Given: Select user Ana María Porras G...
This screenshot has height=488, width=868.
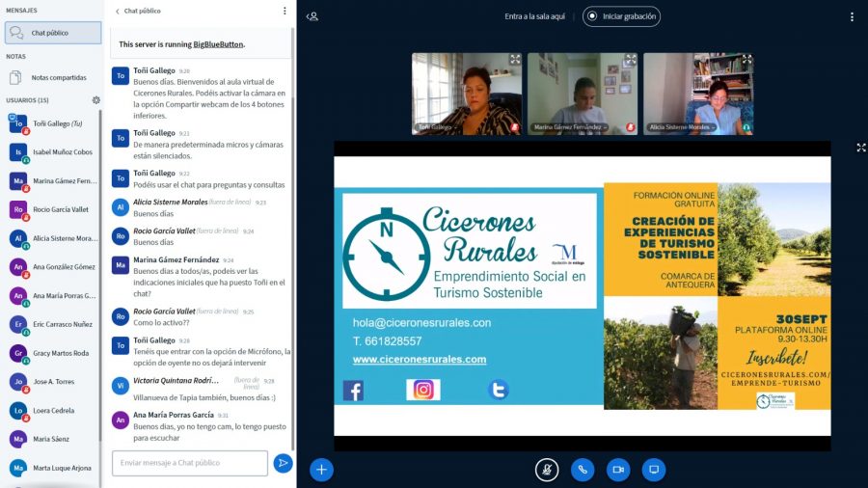Looking at the screenshot, I should click(53, 296).
